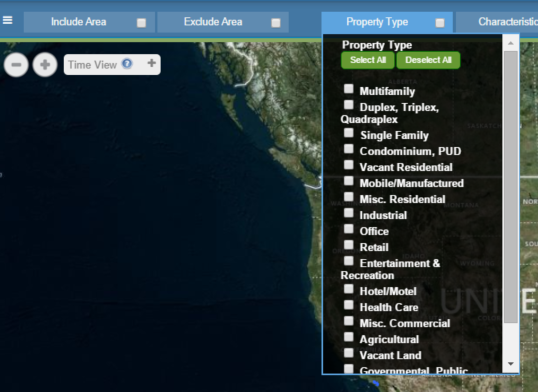This screenshot has width=538, height=392.
Task: Check the Office checkbox
Action: [x=349, y=229]
